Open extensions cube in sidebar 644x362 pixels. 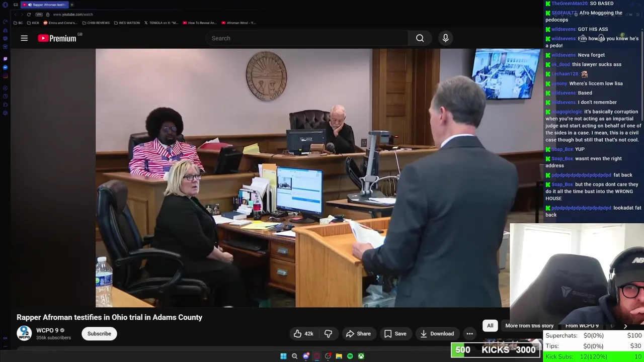pos(5,104)
